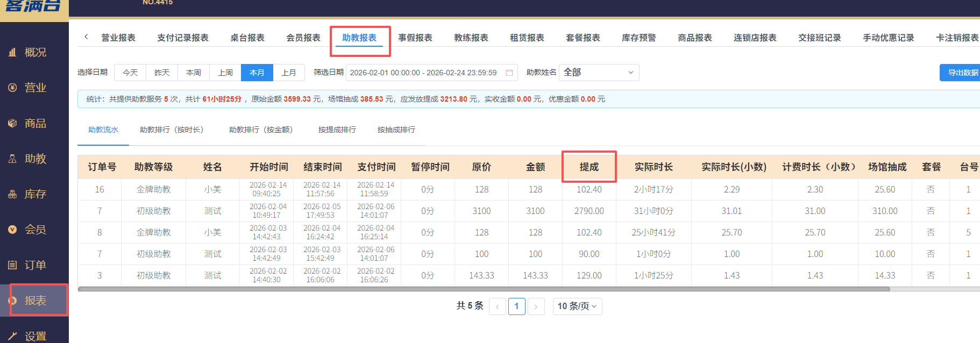Image resolution: width=980 pixels, height=343 pixels.
Task: Click the table's horizontal scrollbar
Action: coord(484,289)
